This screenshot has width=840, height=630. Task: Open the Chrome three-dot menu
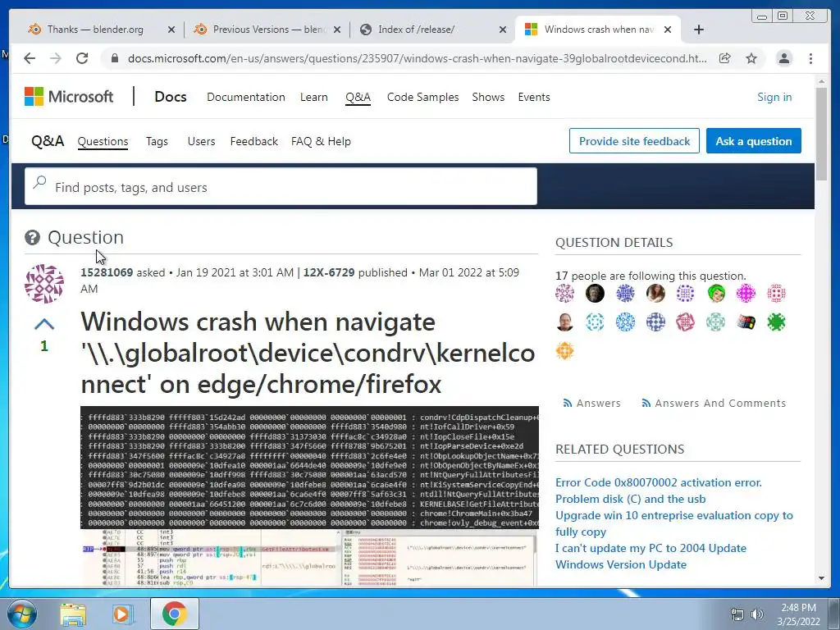click(x=810, y=58)
